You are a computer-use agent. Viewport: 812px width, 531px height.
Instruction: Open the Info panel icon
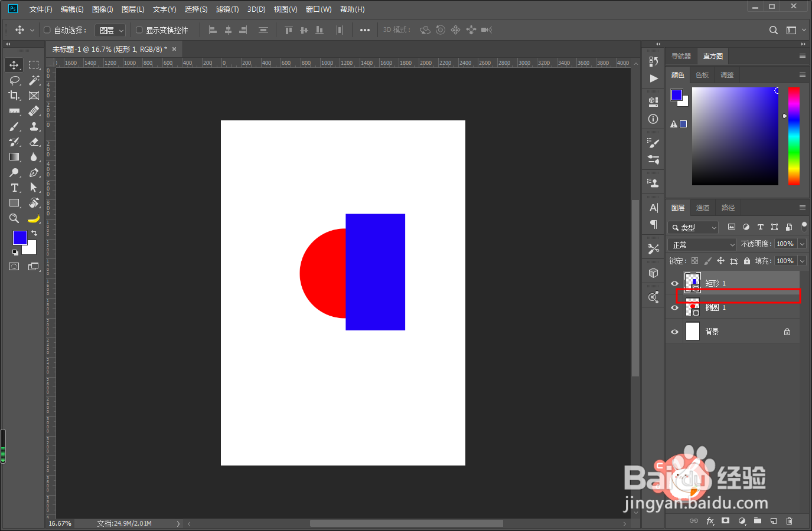[653, 119]
